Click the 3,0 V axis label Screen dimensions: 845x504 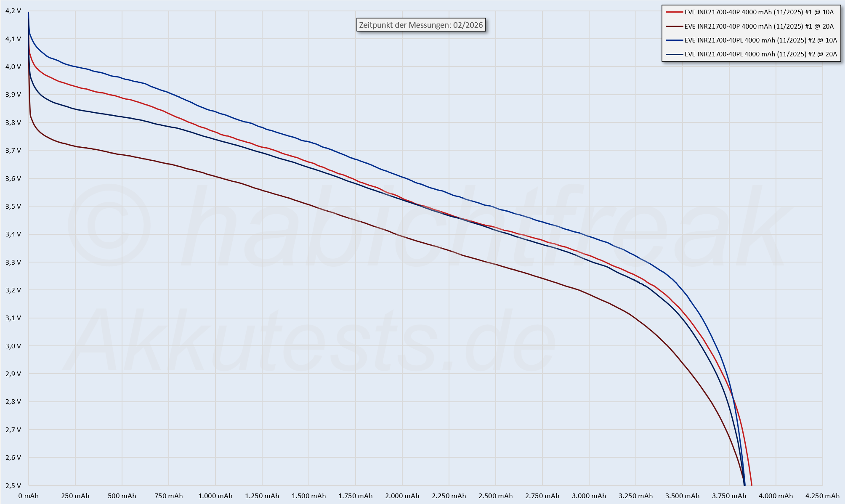(13, 346)
